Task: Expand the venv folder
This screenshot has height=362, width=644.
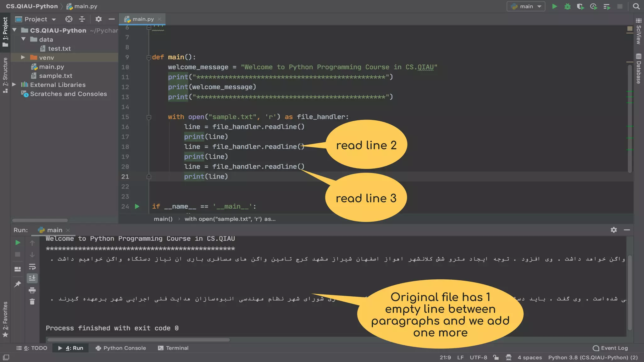Action: tap(23, 57)
